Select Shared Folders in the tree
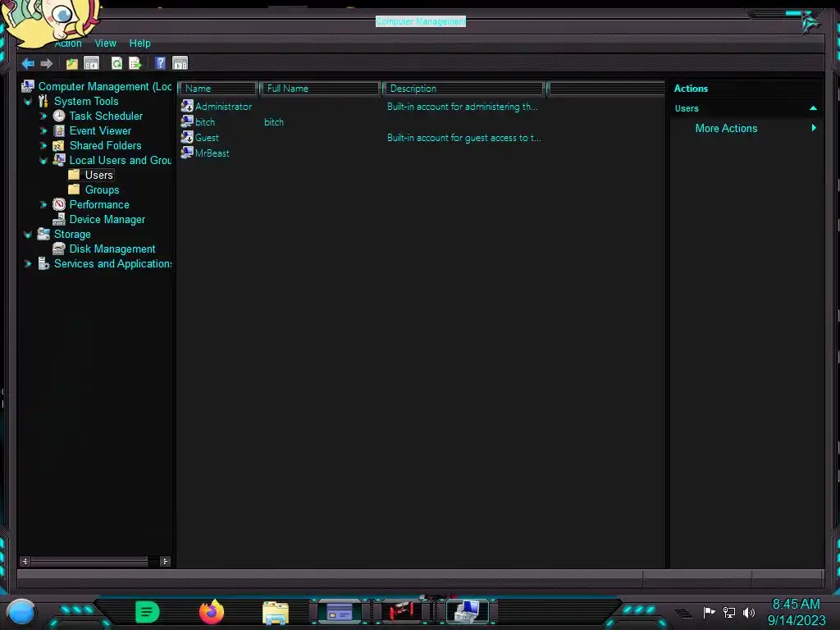The image size is (840, 630). click(x=105, y=145)
